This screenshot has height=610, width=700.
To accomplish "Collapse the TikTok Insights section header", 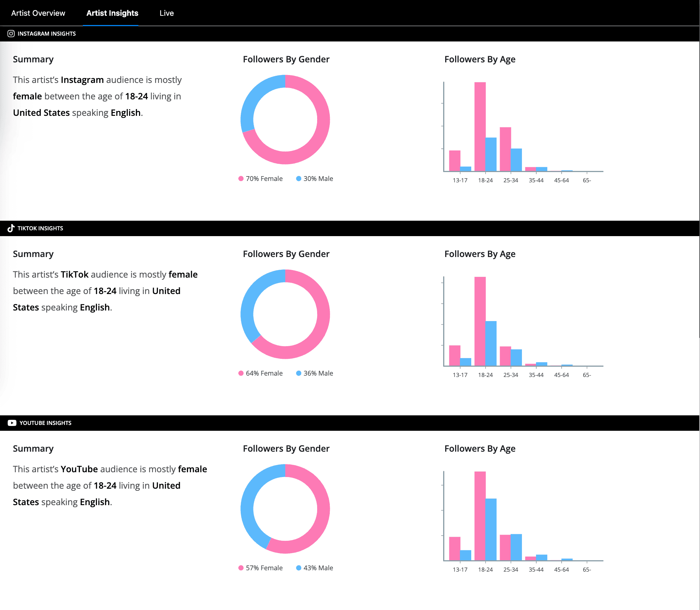I will [40, 228].
